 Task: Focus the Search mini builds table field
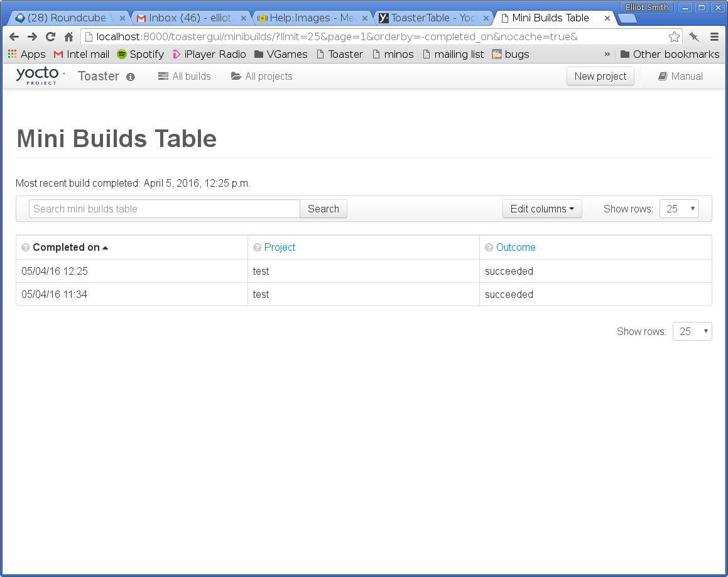click(x=165, y=209)
